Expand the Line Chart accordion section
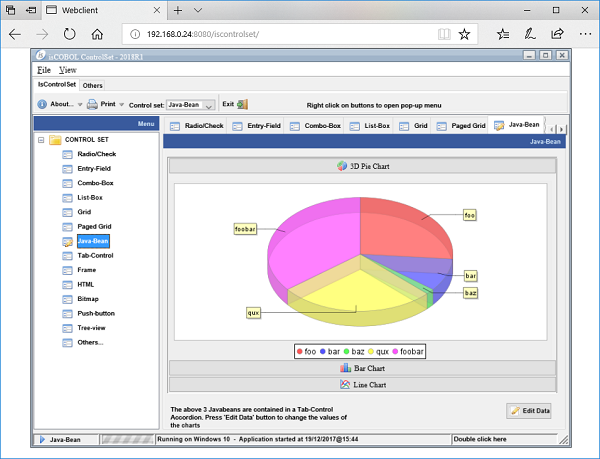This screenshot has height=459, width=600. (x=360, y=384)
